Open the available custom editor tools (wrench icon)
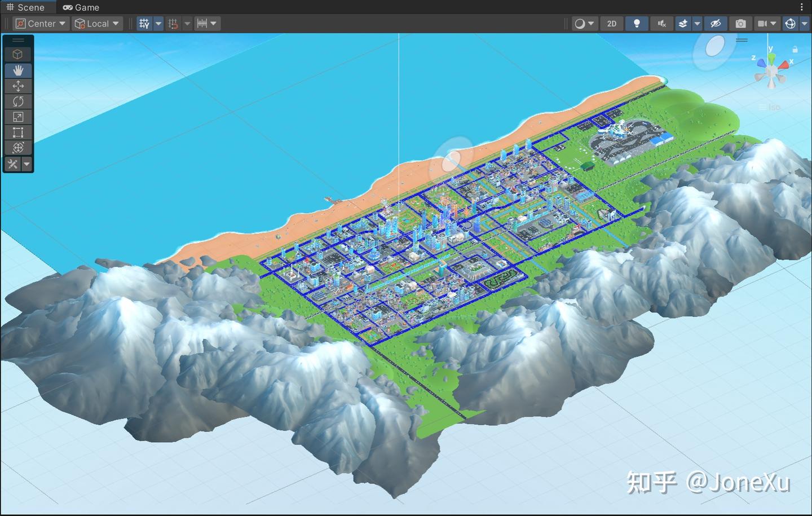The width and height of the screenshot is (812, 516). tap(13, 165)
